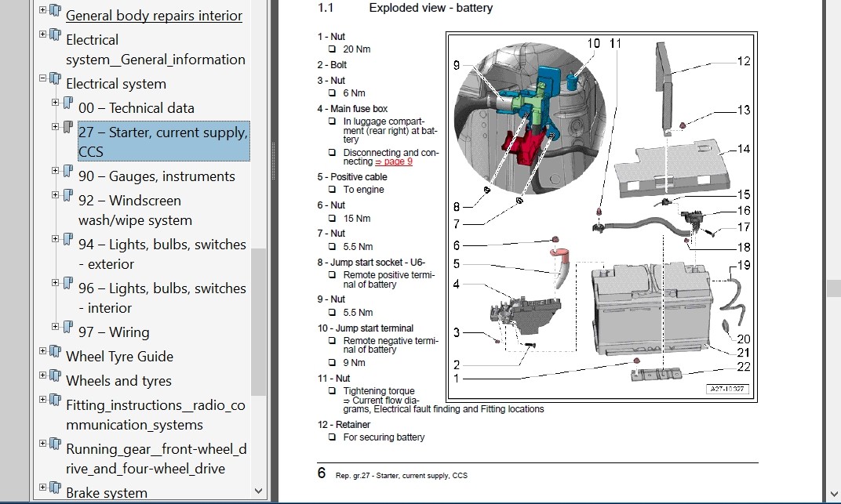Click the bookmark icon for 97 – Wiring
The height and width of the screenshot is (504, 841).
pos(68,328)
